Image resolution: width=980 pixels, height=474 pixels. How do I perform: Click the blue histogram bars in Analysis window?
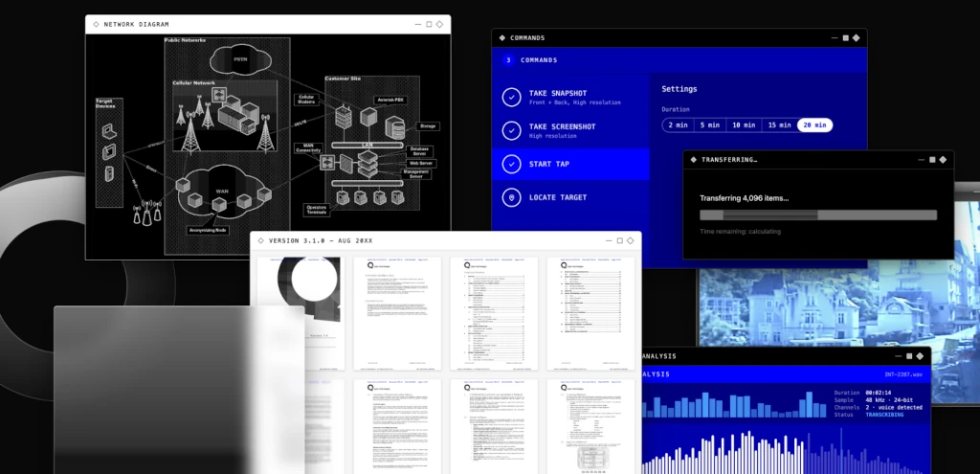[x=734, y=405]
